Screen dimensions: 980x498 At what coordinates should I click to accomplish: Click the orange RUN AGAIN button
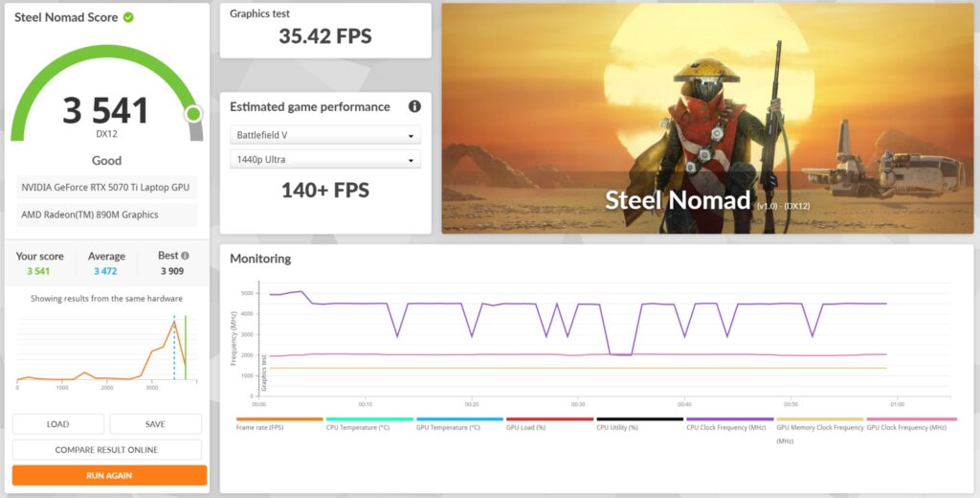109,475
